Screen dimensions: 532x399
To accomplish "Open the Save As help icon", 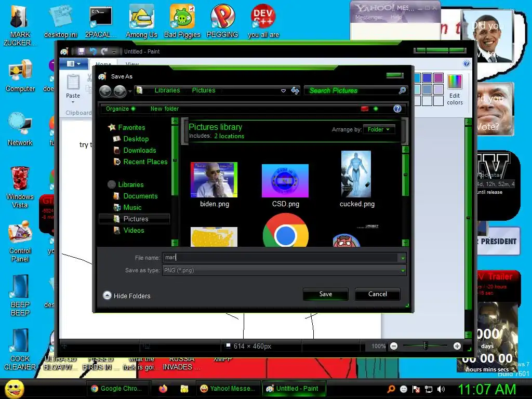I will (397, 109).
